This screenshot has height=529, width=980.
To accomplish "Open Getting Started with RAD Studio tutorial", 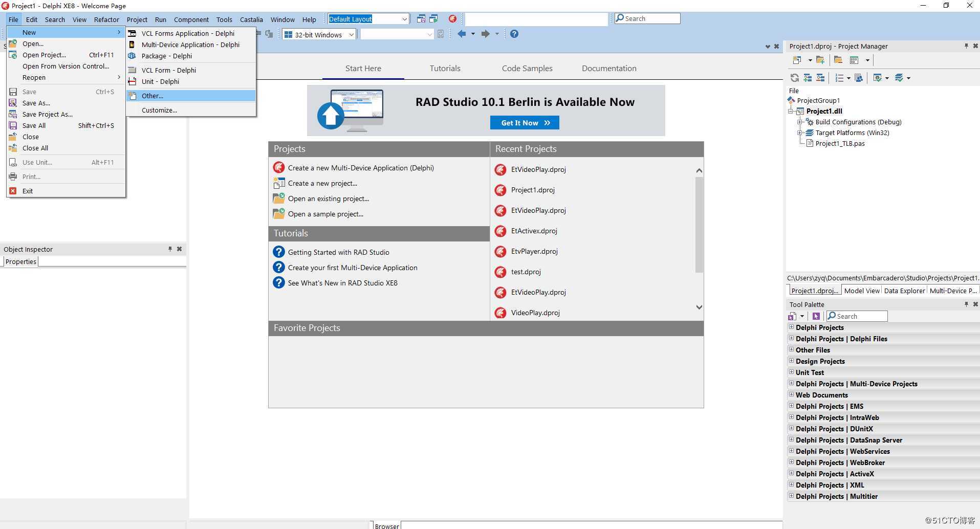I will click(x=338, y=252).
